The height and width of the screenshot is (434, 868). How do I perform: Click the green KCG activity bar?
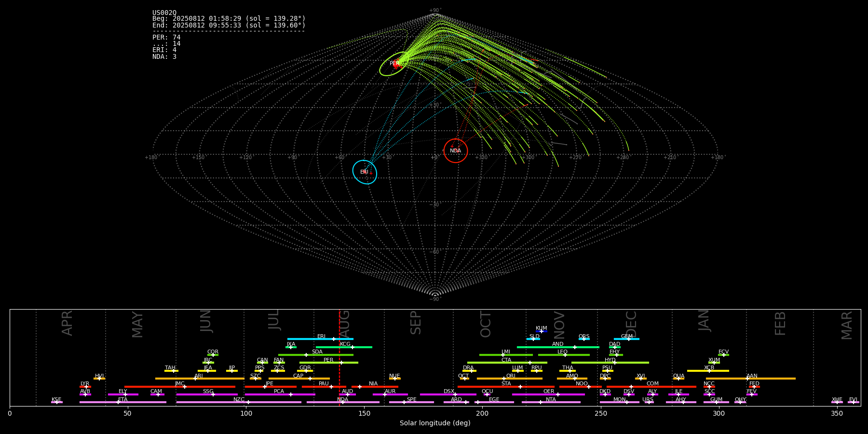click(344, 347)
